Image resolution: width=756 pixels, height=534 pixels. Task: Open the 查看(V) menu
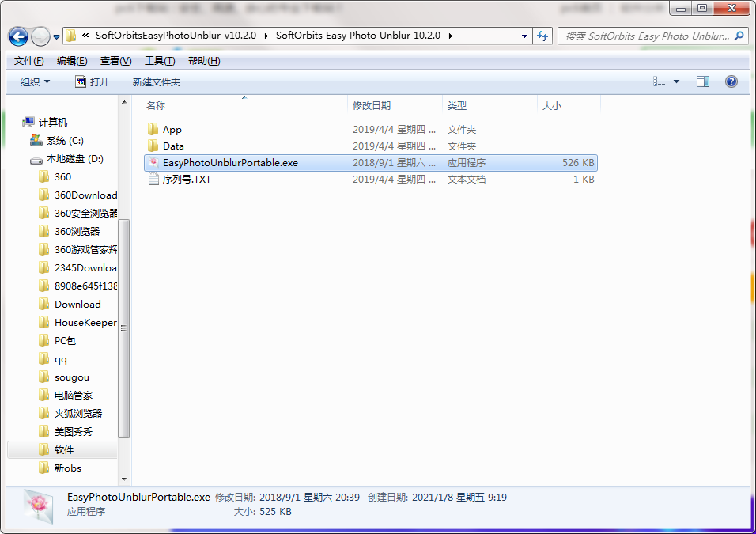tap(115, 61)
